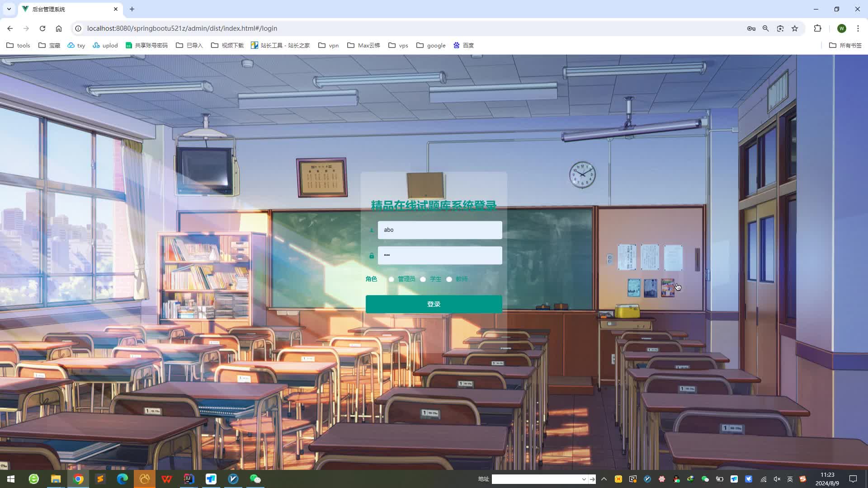Open the tab search dropdown arrow
868x488 pixels.
[x=9, y=9]
